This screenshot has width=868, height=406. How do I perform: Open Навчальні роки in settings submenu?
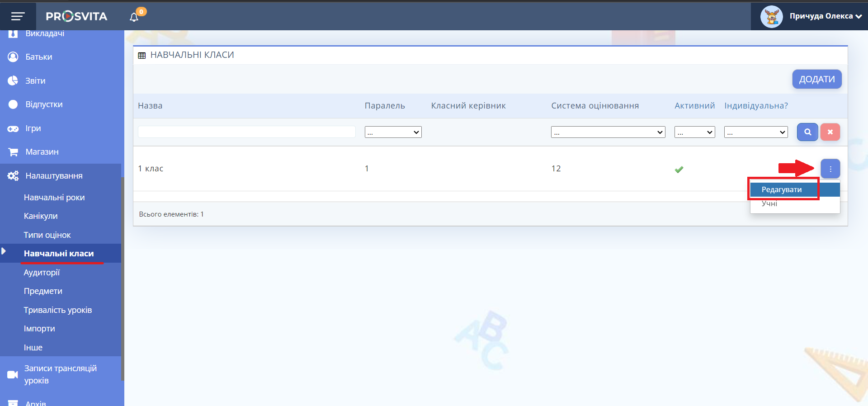(54, 198)
